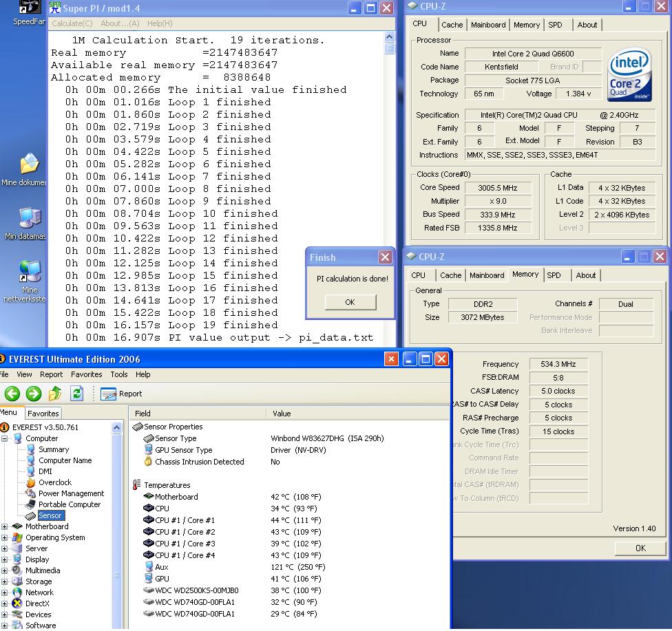The width and height of the screenshot is (672, 631).
Task: Click the EVEREST tree scrollbar up arrow
Action: (x=116, y=427)
